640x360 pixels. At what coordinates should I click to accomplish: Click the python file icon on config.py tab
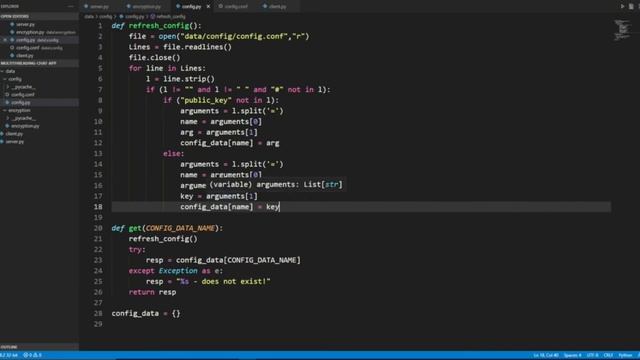[x=178, y=7]
